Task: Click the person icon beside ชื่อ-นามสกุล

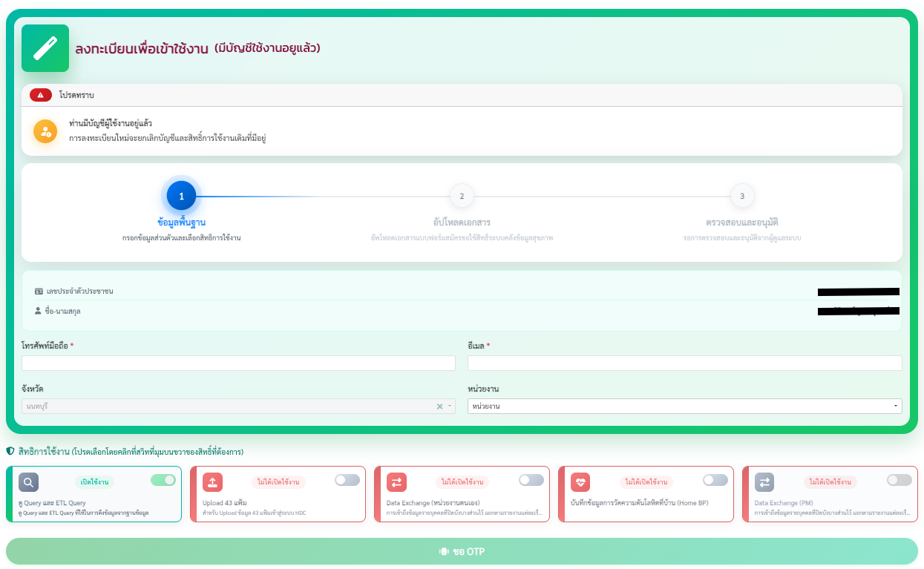Action: coord(39,311)
